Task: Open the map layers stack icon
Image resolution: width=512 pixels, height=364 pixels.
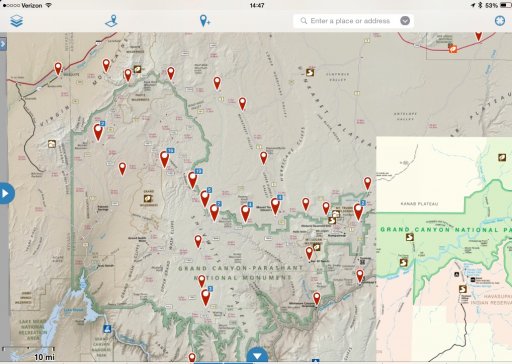Action: coord(16,21)
